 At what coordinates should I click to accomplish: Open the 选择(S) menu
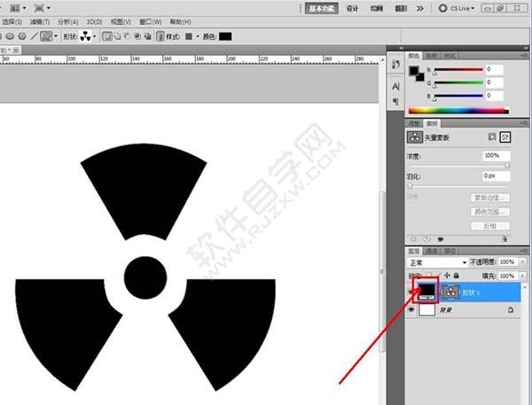[12, 21]
